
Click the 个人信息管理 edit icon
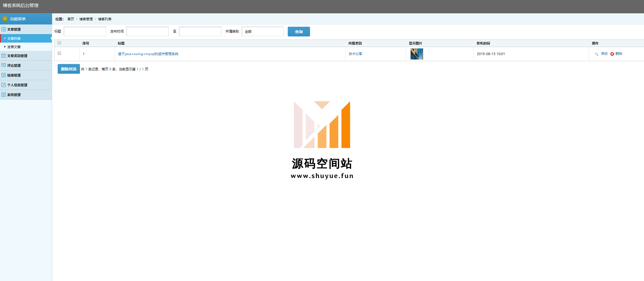click(x=4, y=85)
